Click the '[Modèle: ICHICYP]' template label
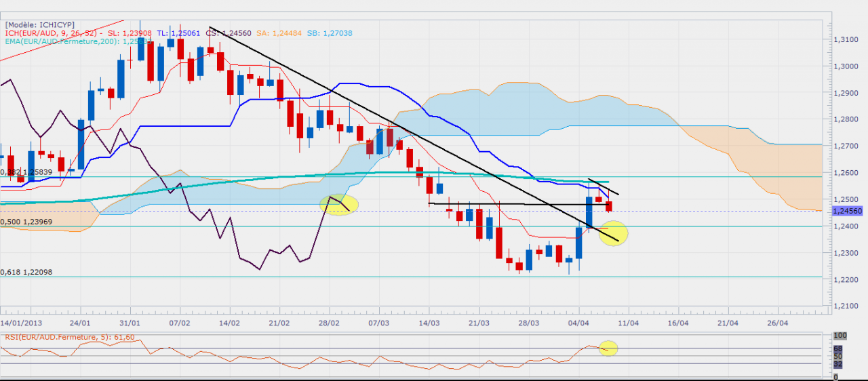Image resolution: width=868 pixels, height=381 pixels. [39, 24]
